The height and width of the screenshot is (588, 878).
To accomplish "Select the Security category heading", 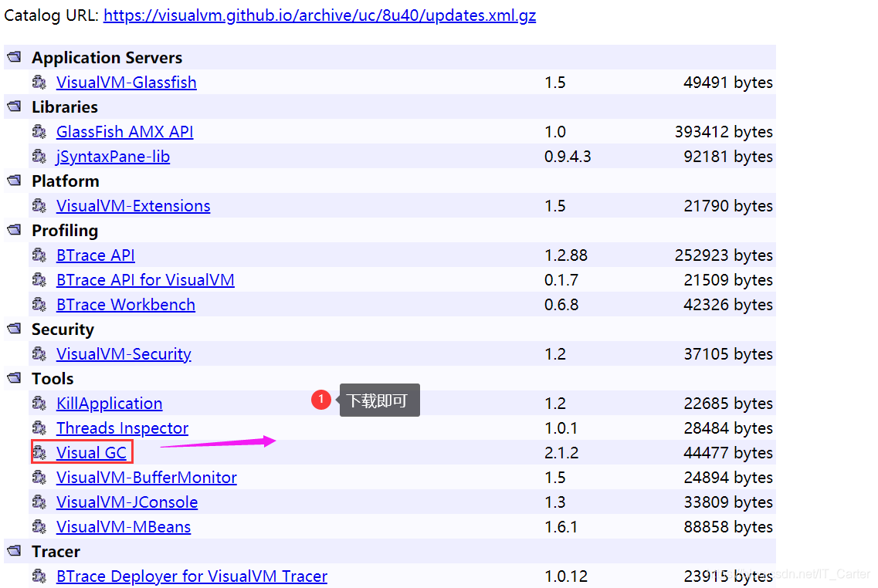I will point(63,329).
